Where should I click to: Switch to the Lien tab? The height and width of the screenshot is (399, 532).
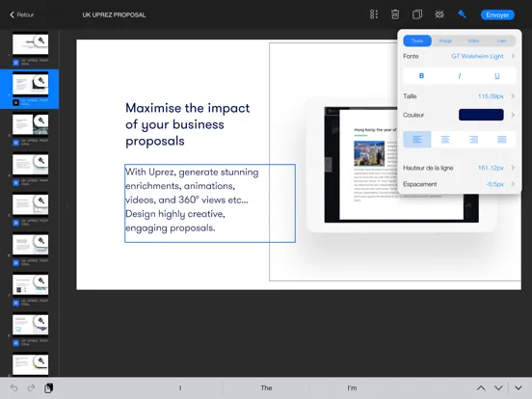501,40
